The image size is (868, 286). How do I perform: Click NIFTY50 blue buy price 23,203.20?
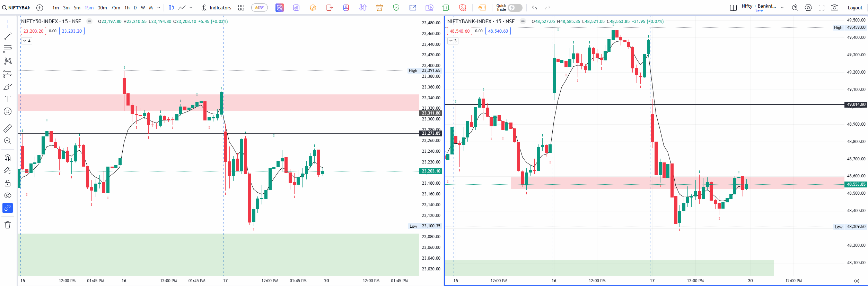[x=72, y=31]
